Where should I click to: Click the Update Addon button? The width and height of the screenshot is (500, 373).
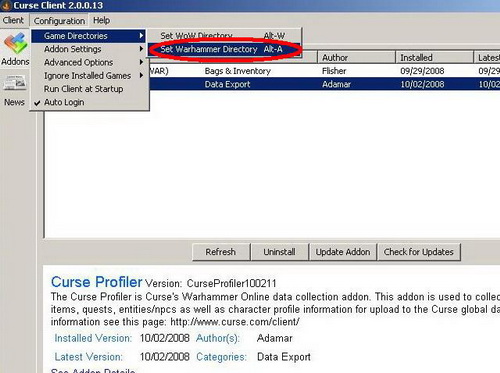point(343,252)
